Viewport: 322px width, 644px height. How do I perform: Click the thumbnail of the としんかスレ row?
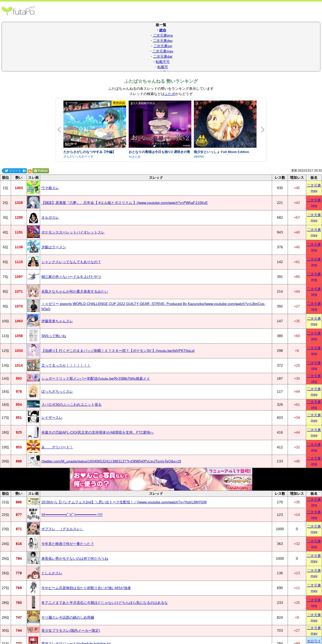[33, 573]
